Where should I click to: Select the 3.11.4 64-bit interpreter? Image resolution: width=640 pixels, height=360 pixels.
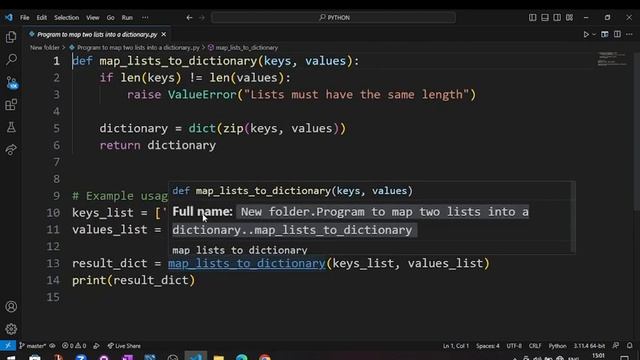pyautogui.click(x=589, y=346)
